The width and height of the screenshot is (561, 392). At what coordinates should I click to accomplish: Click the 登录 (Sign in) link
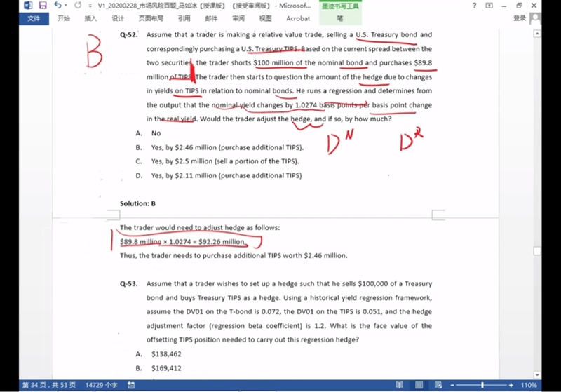click(x=519, y=18)
